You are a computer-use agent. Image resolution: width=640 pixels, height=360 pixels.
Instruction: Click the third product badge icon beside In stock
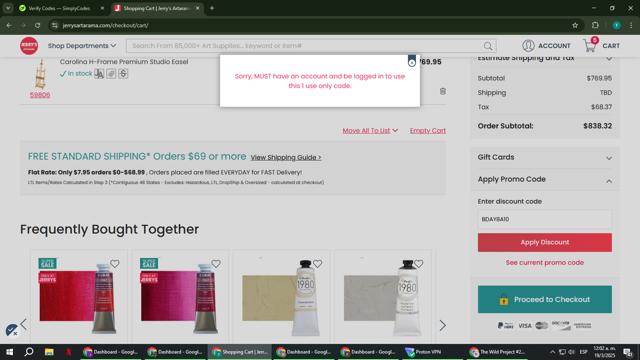click(x=123, y=73)
